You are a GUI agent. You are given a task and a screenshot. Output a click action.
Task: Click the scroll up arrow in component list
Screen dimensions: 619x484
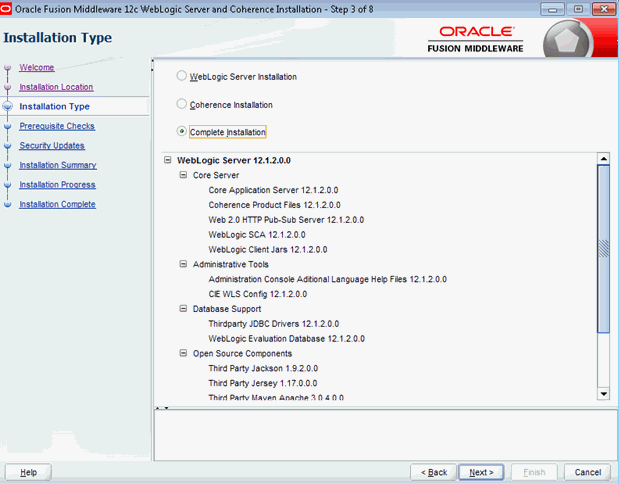pyautogui.click(x=604, y=159)
